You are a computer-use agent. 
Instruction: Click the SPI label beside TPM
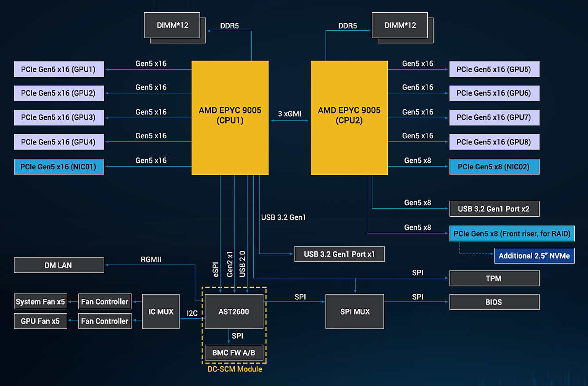click(x=418, y=273)
